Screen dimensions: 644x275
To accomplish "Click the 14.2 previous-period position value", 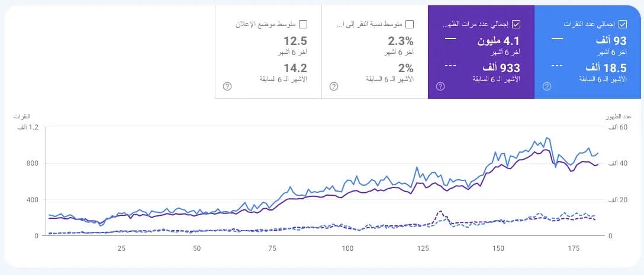I will click(x=295, y=67).
